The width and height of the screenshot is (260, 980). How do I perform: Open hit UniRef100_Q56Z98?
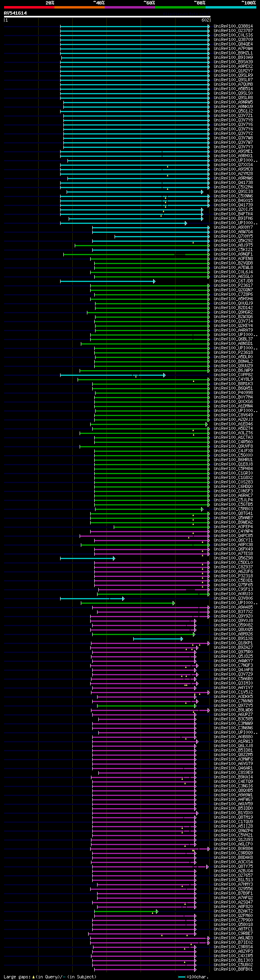(233, 558)
